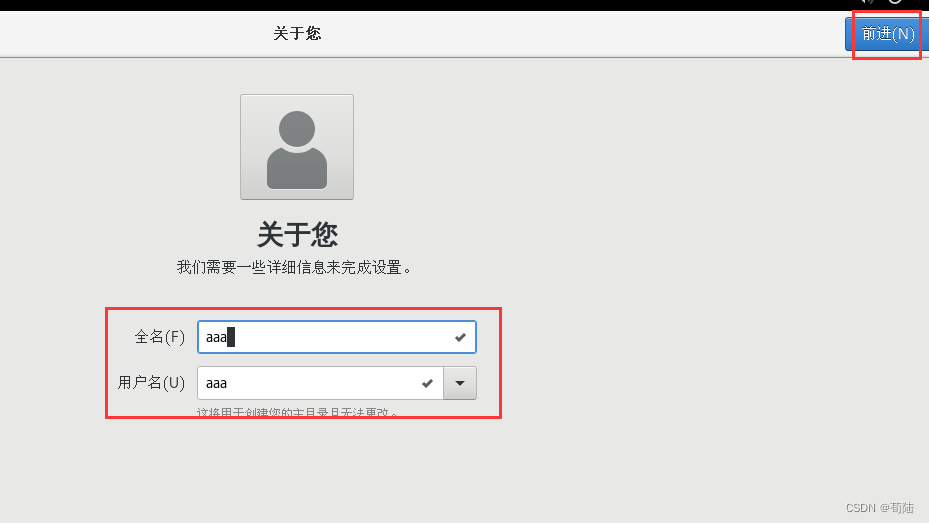The image size is (929, 523).
Task: Click the 我们需要一些详细信息来完成设置 description text
Action: click(294, 268)
